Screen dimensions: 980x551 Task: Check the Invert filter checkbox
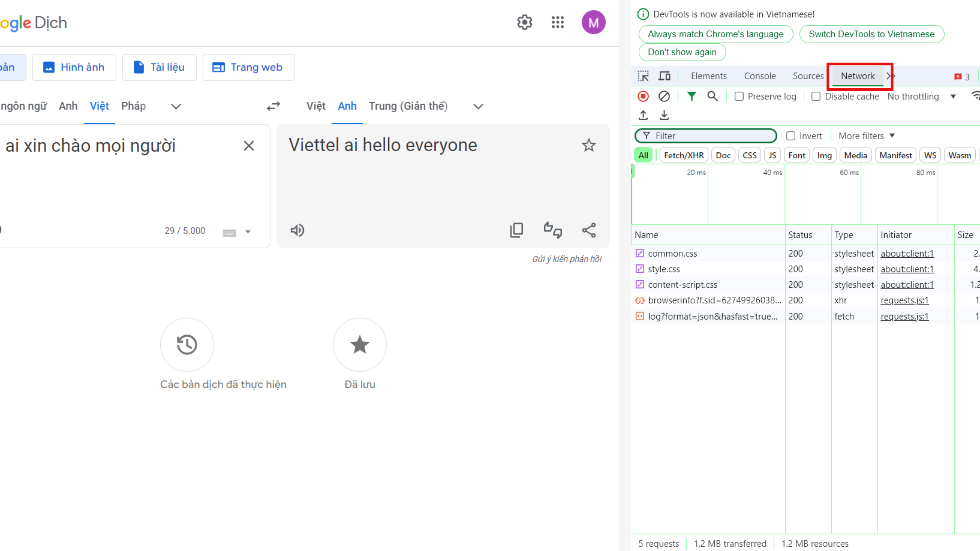[791, 136]
